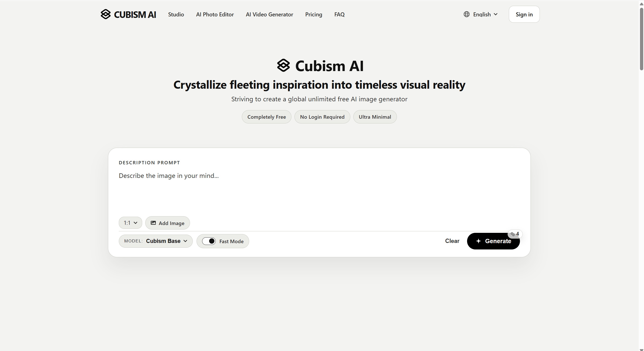The image size is (644, 351).
Task: Go to AI Photo Editor page
Action: tap(215, 14)
